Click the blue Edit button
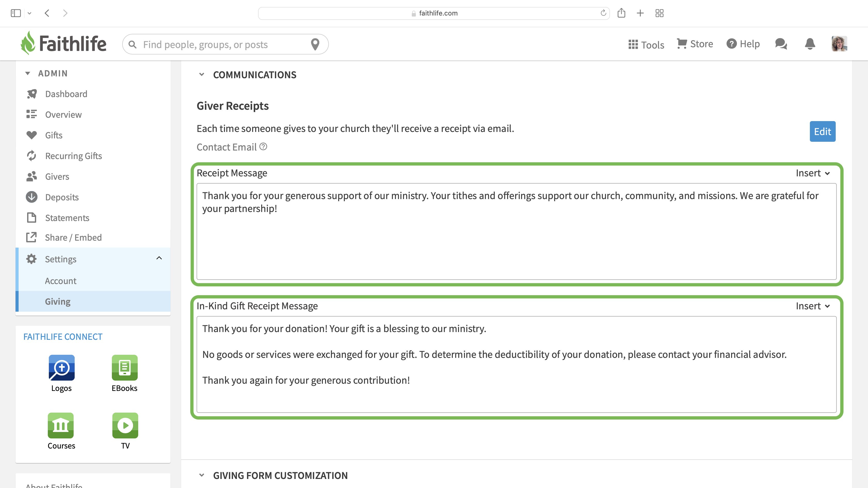The width and height of the screenshot is (868, 488). click(x=823, y=131)
